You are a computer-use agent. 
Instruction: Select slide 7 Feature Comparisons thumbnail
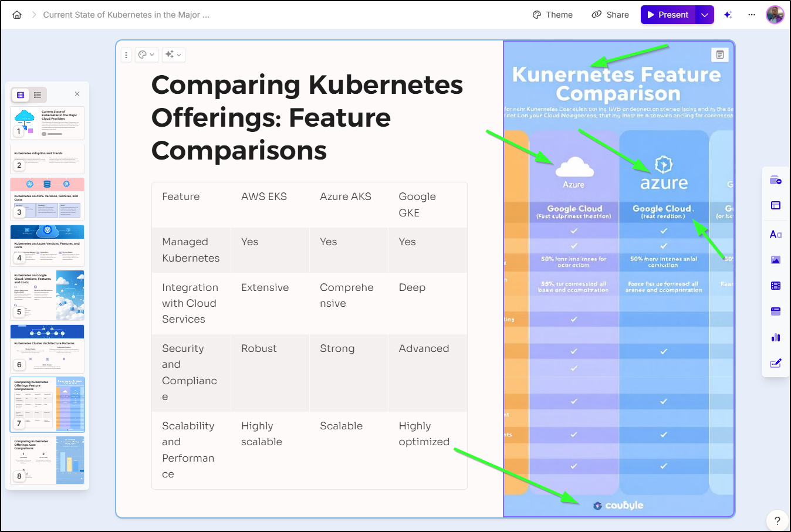[47, 404]
